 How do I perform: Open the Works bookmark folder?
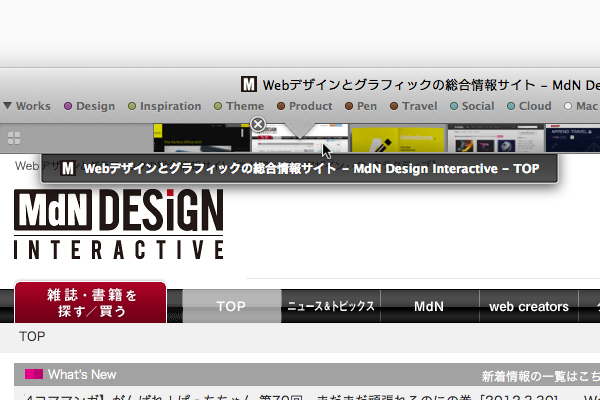pyautogui.click(x=27, y=106)
